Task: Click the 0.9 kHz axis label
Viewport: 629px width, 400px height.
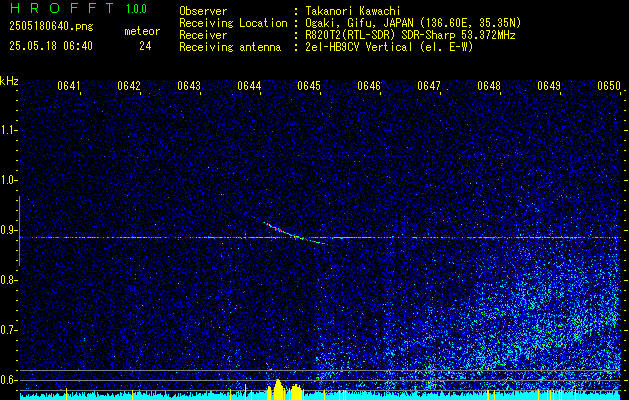Action: click(9, 230)
